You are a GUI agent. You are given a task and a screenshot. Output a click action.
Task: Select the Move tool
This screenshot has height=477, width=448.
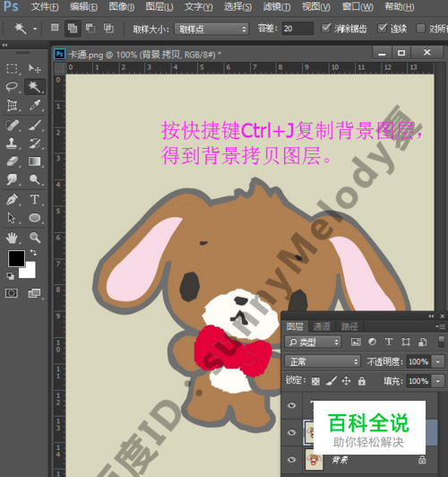[x=34, y=68]
